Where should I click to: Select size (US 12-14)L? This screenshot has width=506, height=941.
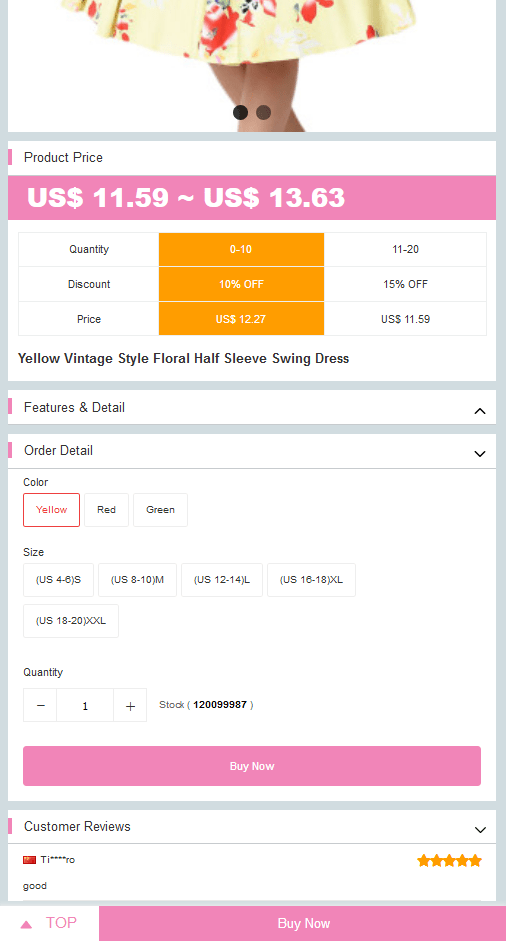[x=222, y=580]
